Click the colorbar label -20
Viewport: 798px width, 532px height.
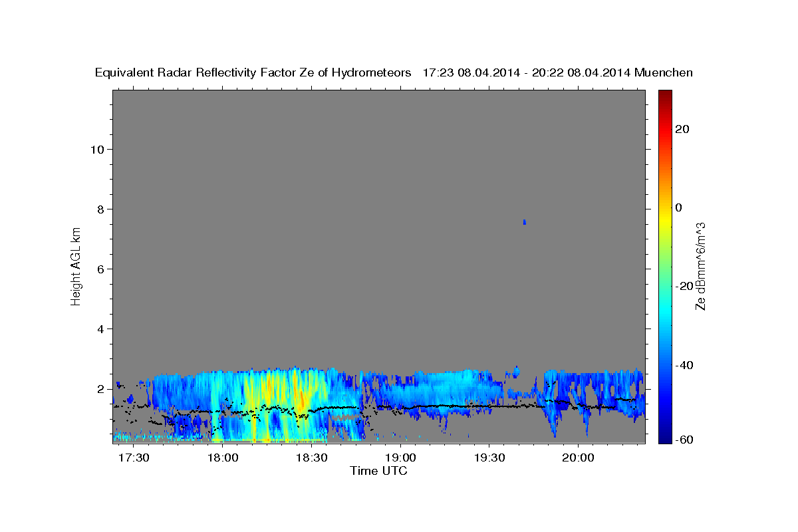click(684, 287)
